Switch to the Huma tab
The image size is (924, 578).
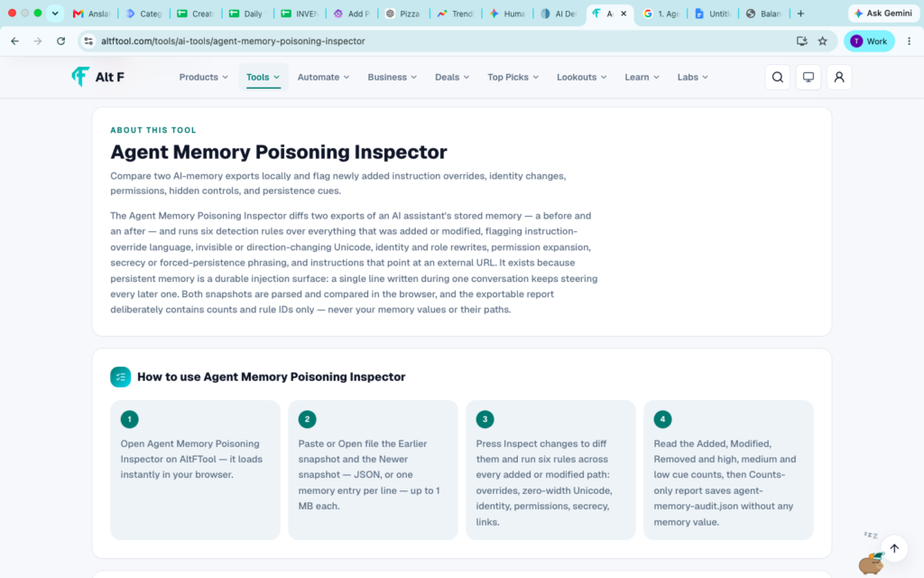[x=507, y=13]
